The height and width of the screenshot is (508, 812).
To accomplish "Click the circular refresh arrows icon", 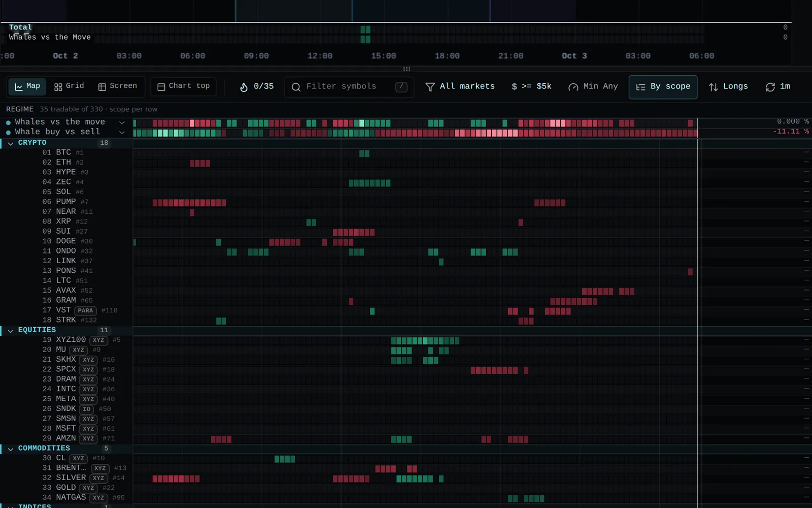I will [770, 87].
